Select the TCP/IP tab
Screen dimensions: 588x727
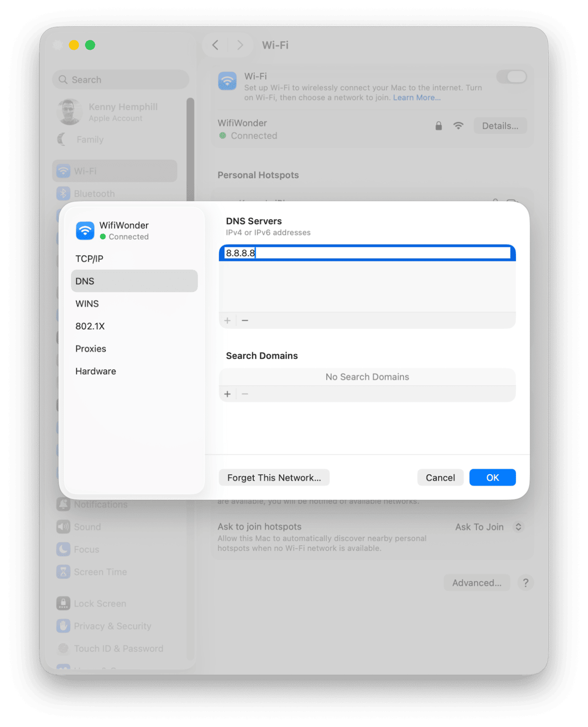coord(134,259)
